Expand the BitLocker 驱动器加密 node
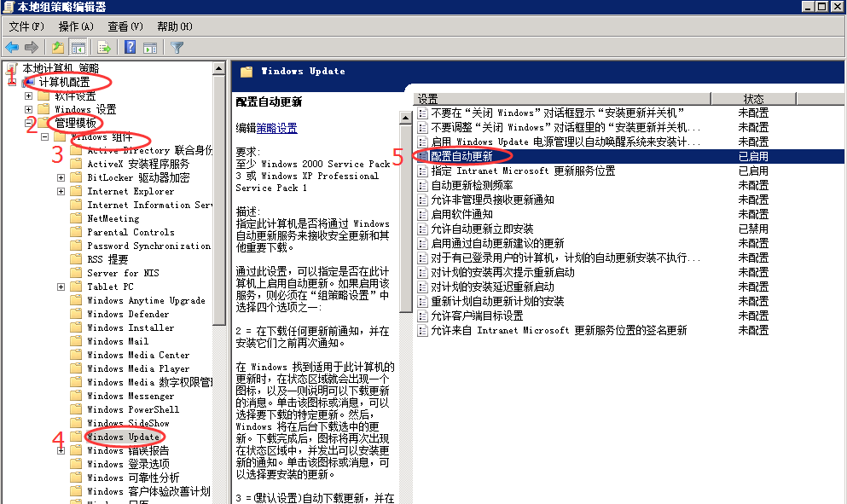 61,177
